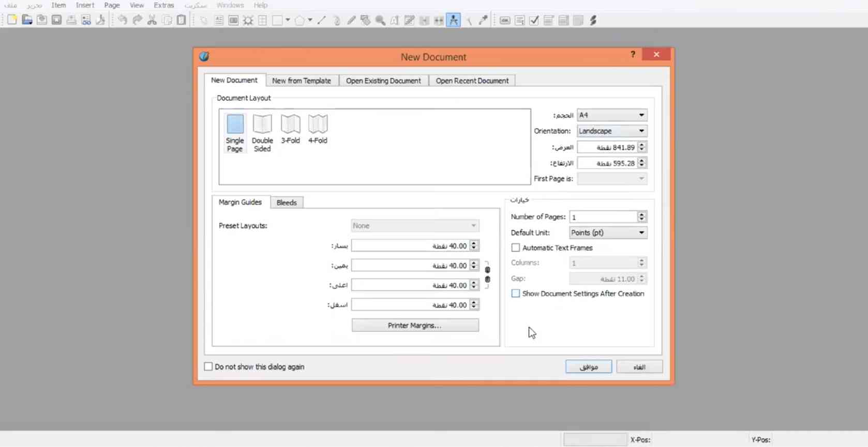This screenshot has height=447, width=868.
Task: Toggle the margin link chain icon
Action: coord(487,274)
